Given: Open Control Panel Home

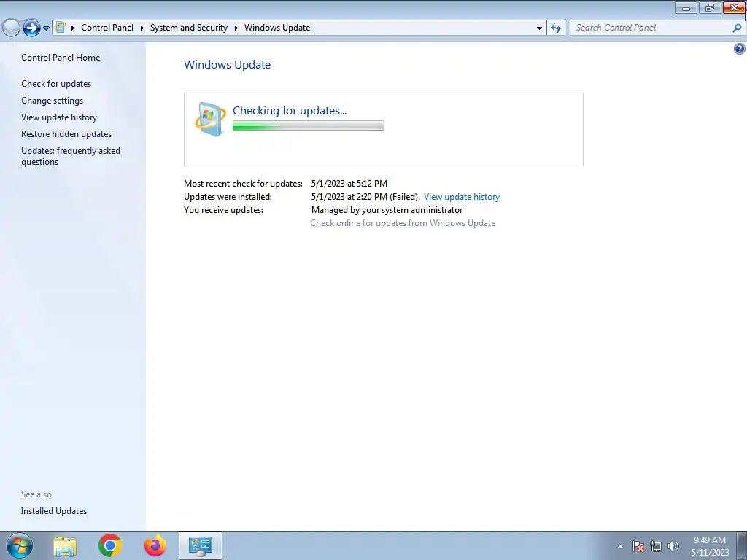Looking at the screenshot, I should pyautogui.click(x=61, y=57).
